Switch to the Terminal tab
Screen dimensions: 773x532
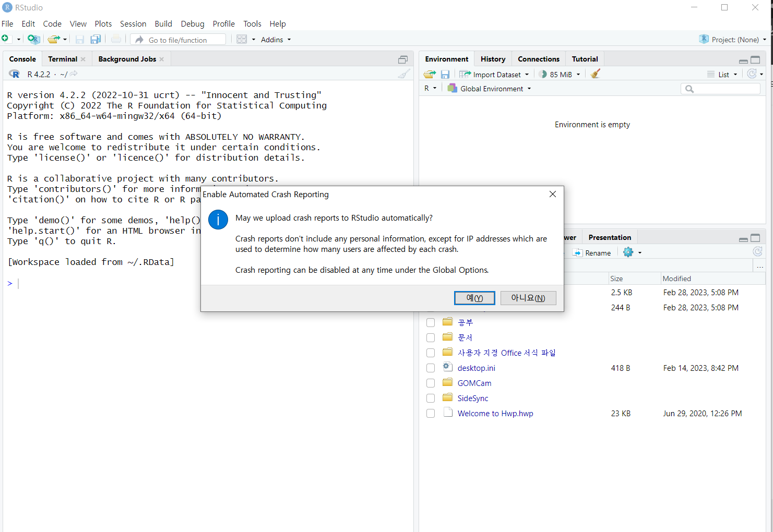[x=63, y=59]
